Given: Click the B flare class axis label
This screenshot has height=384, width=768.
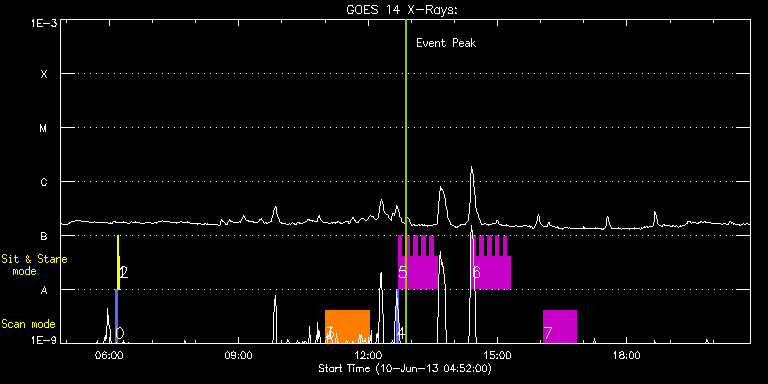Looking at the screenshot, I should coord(44,237).
